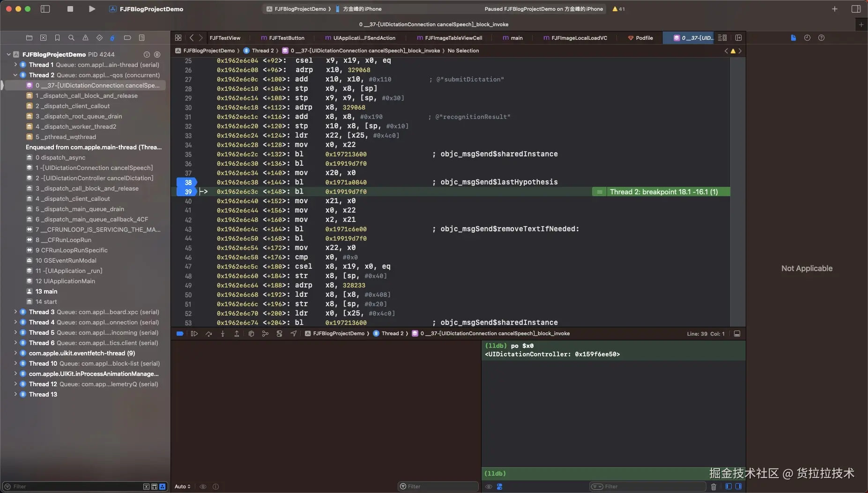Click the variables view Filter field

pyautogui.click(x=438, y=486)
